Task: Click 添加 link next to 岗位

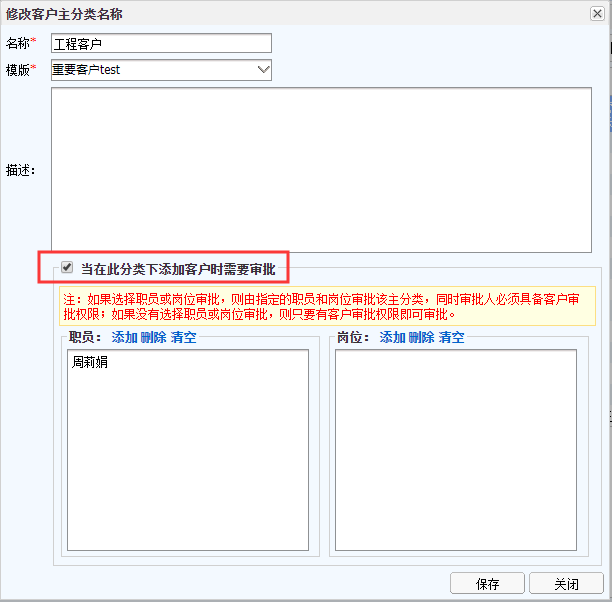Action: [x=393, y=337]
